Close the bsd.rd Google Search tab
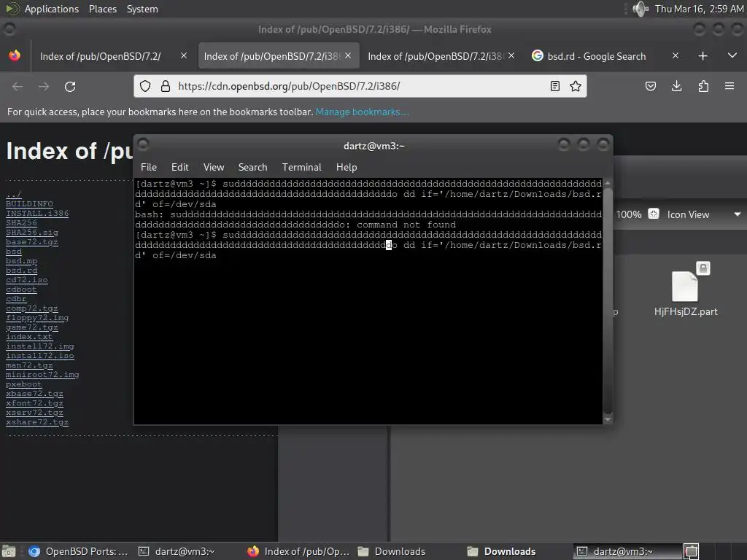This screenshot has height=560, width=747. 675,55
